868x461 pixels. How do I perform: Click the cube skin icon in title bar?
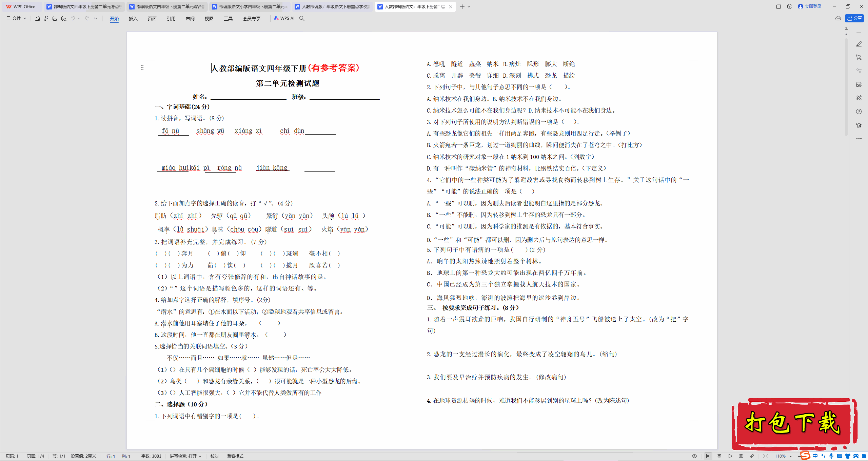(x=790, y=6)
